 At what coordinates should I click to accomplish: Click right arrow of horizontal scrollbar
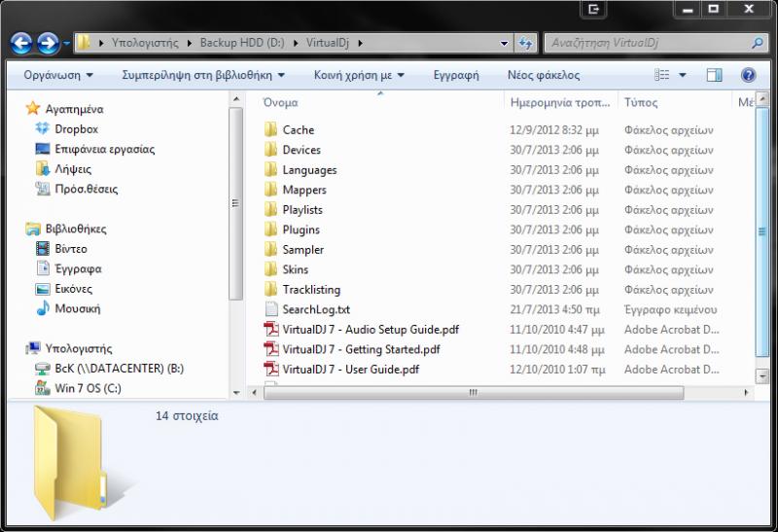[746, 393]
